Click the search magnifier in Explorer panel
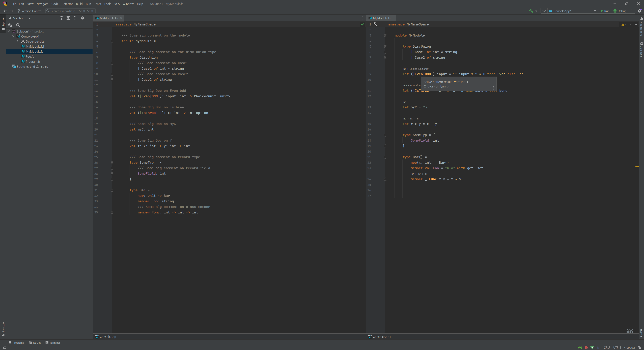The height and width of the screenshot is (350, 644). point(18,25)
